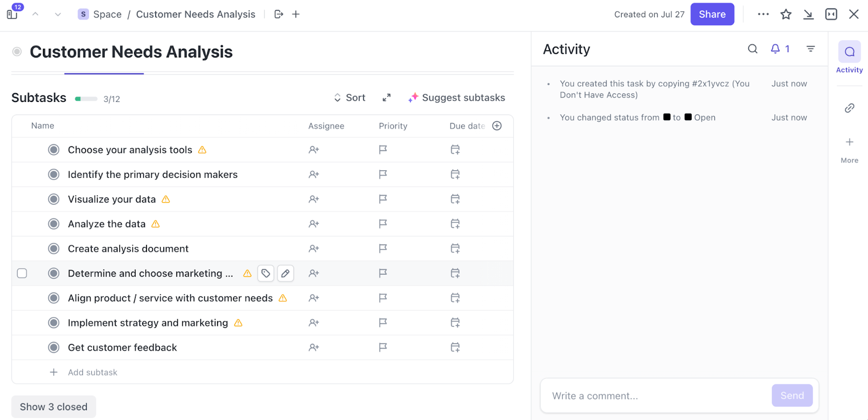The image size is (868, 420).
Task: Toggle status circle of Implement strategy and marketing
Action: tap(54, 322)
